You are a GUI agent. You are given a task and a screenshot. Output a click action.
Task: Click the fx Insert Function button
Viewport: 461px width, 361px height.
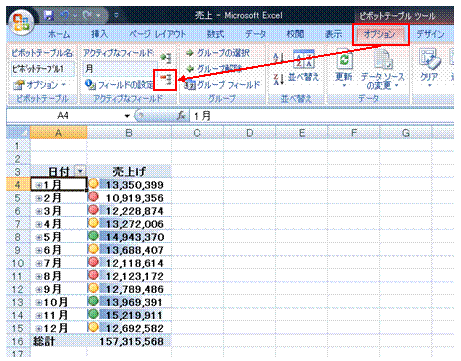(x=181, y=116)
